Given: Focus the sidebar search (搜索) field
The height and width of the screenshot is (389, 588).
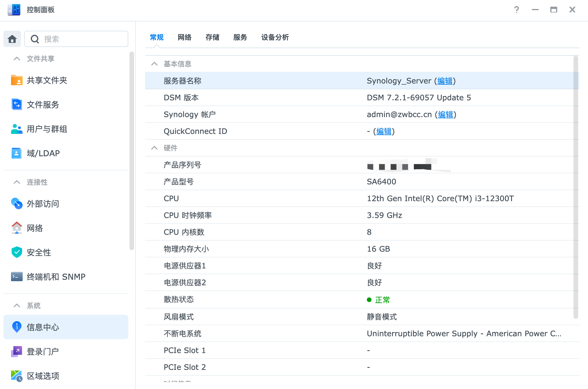Looking at the screenshot, I should (x=76, y=39).
